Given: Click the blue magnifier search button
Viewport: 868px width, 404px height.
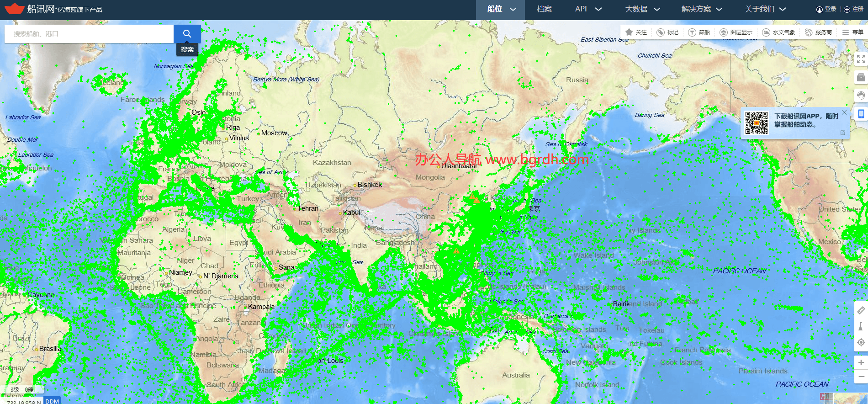Looking at the screenshot, I should (187, 34).
